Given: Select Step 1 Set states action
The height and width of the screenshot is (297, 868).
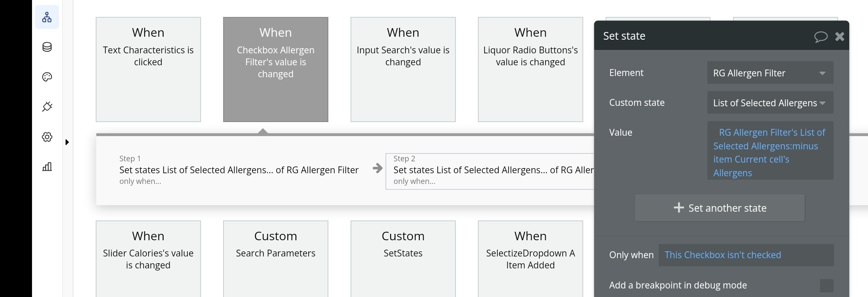Looking at the screenshot, I should point(238,170).
